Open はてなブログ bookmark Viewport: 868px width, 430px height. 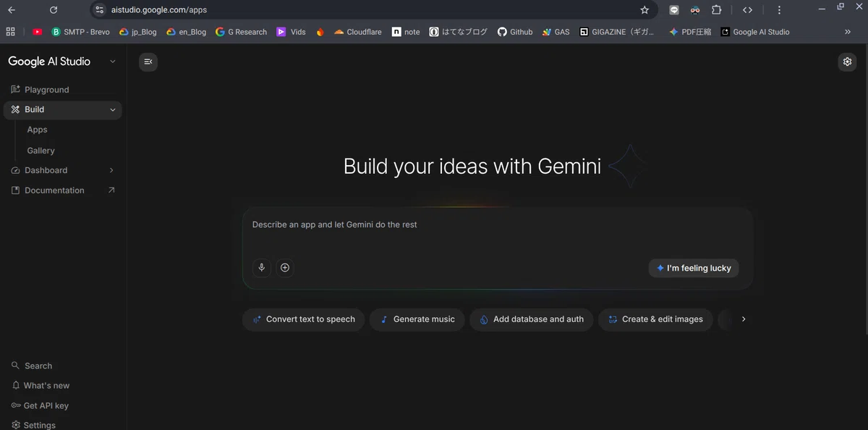pyautogui.click(x=459, y=32)
